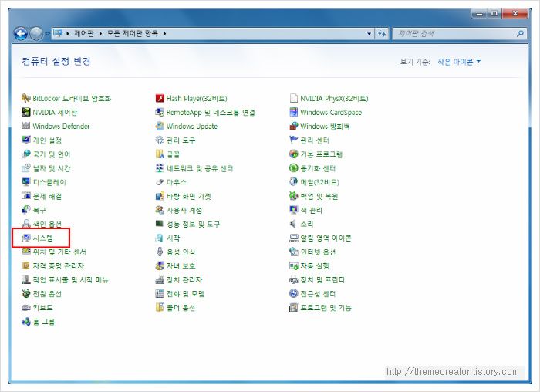Image resolution: width=540 pixels, height=392 pixels.
Task: Open 보기 기준 작은 아이콘 dropdown
Action: pyautogui.click(x=459, y=62)
